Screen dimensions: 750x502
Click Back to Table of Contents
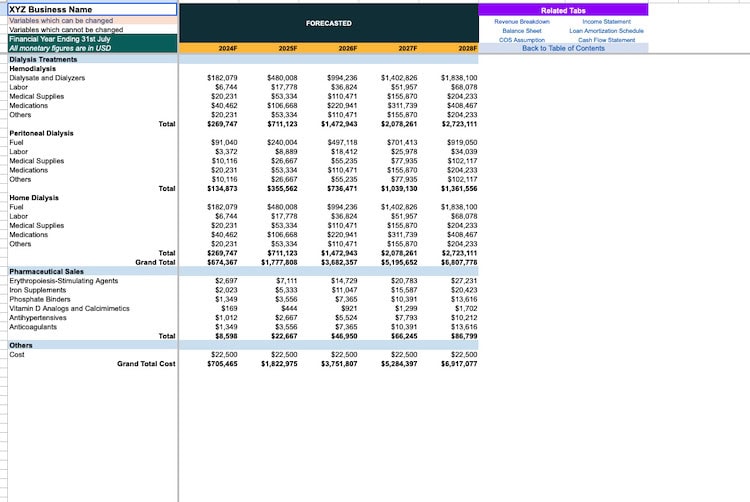563,48
